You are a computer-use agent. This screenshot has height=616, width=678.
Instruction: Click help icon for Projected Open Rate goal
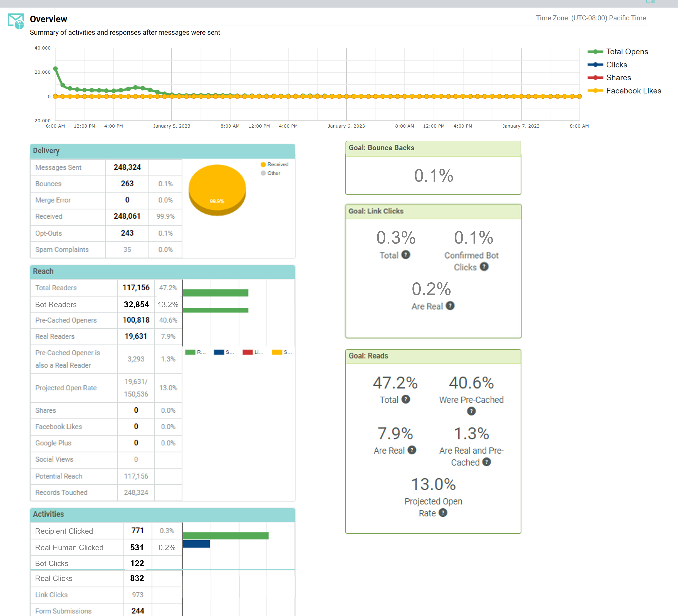[x=443, y=513]
